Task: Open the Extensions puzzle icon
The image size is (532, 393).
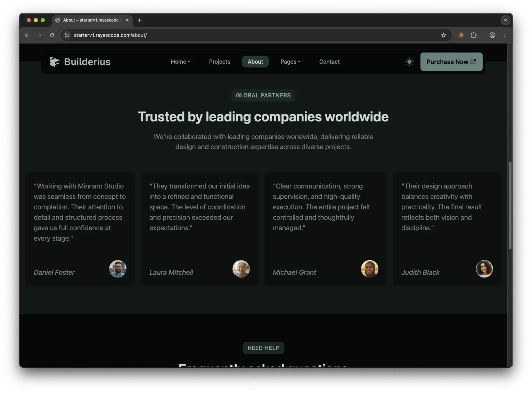Action: (474, 35)
